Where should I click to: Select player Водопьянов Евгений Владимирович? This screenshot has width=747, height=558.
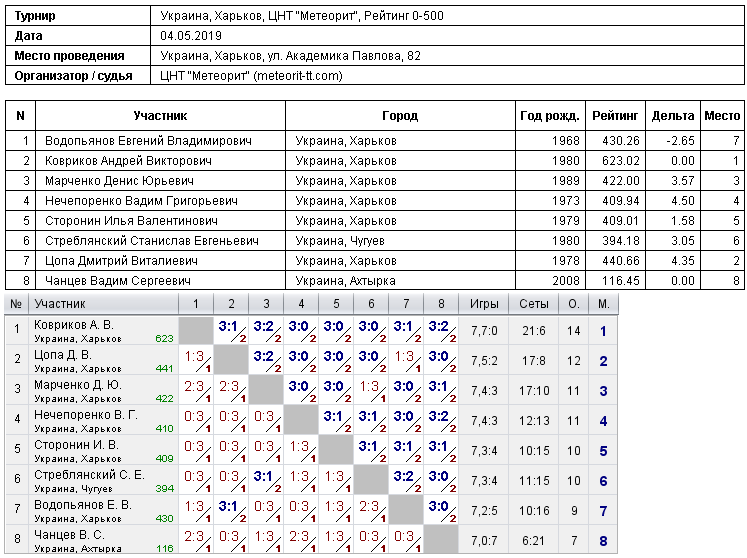click(147, 141)
